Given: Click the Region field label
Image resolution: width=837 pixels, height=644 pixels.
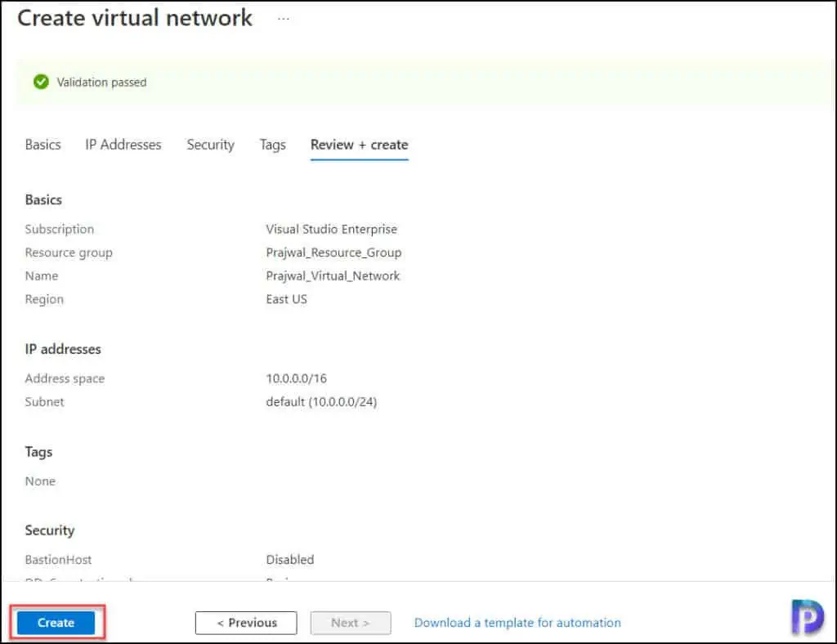Looking at the screenshot, I should (x=44, y=299).
